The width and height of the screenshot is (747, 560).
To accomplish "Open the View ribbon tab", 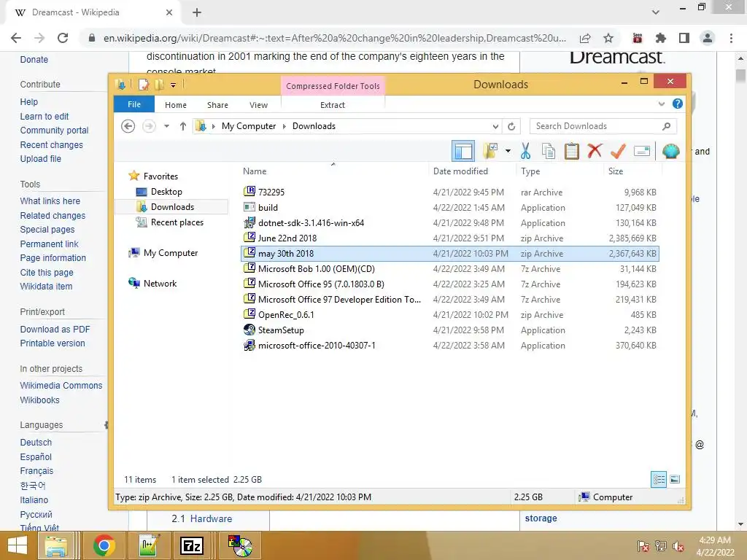I will tap(258, 105).
